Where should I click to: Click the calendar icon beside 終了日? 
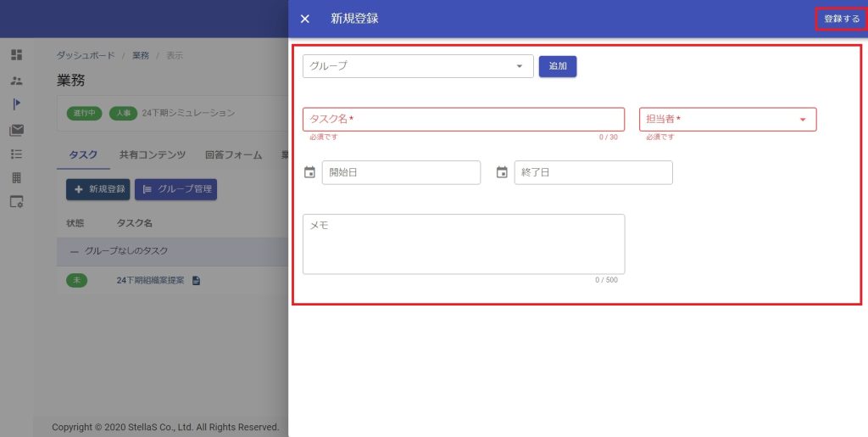[502, 172]
